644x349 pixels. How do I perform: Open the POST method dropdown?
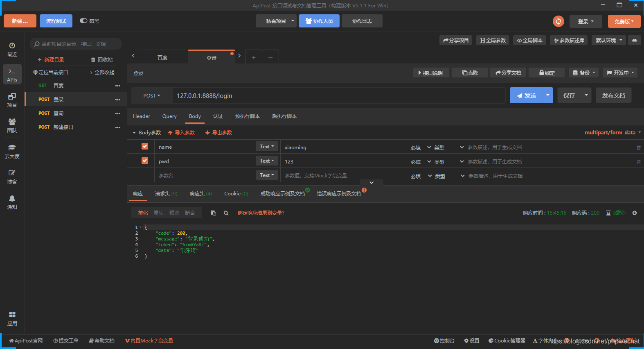click(x=151, y=95)
